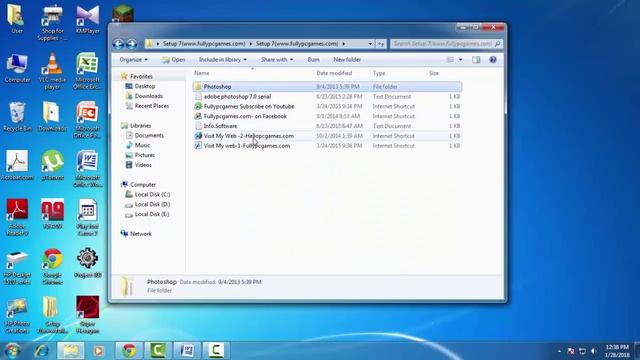Open the previous locations dropdown in the address bar

click(x=370, y=44)
